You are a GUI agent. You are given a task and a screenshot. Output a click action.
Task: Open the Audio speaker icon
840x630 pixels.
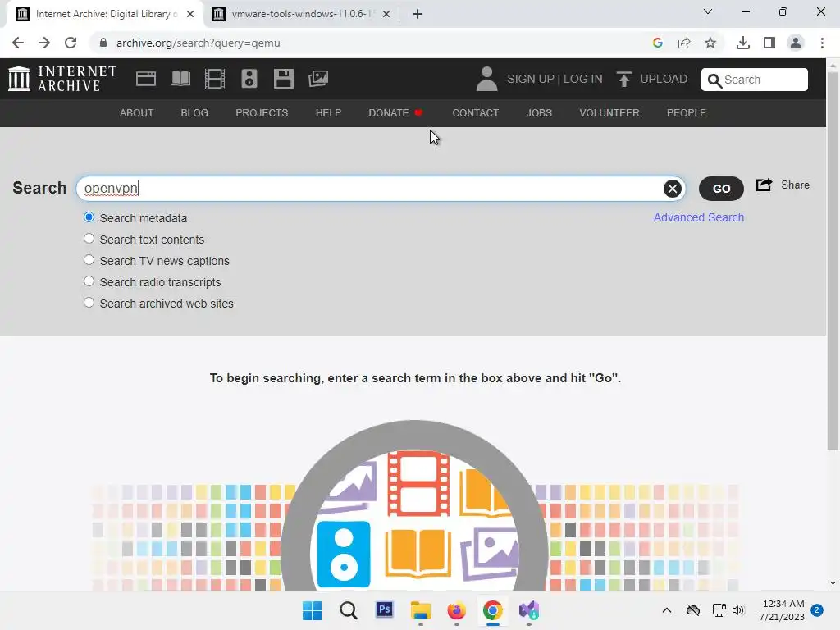coord(249,79)
